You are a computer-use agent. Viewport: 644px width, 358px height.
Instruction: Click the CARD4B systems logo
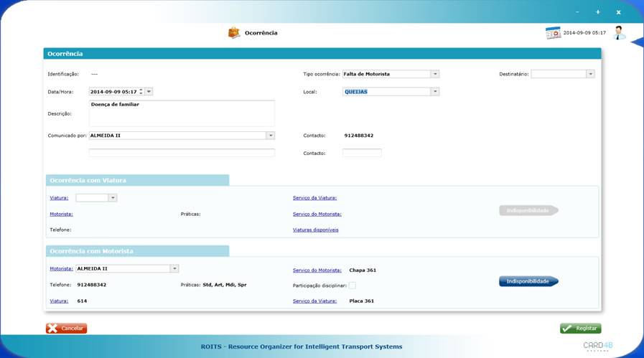[x=597, y=347]
